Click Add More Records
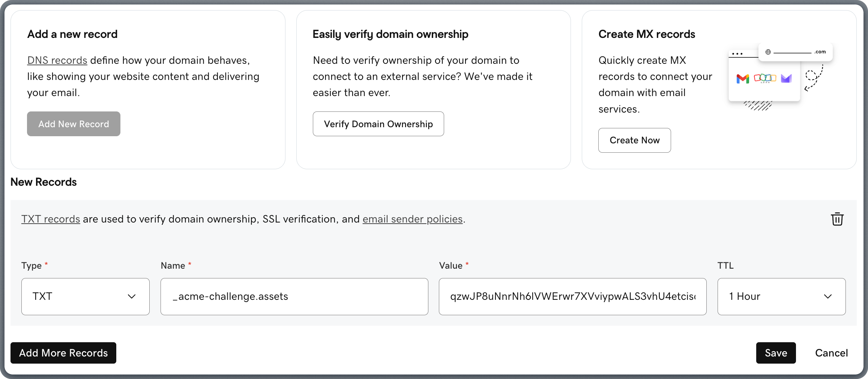The width and height of the screenshot is (868, 379). point(63,353)
